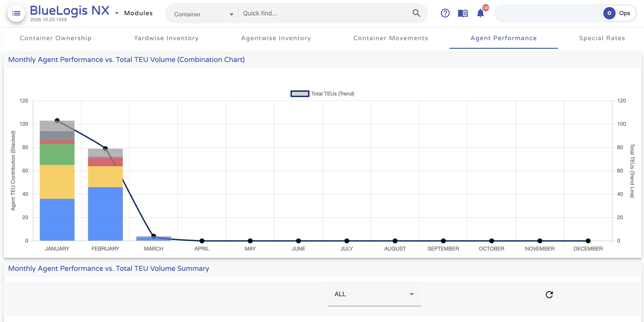Click the July trend line data point
Image resolution: width=644 pixels, height=322 pixels.
click(347, 241)
